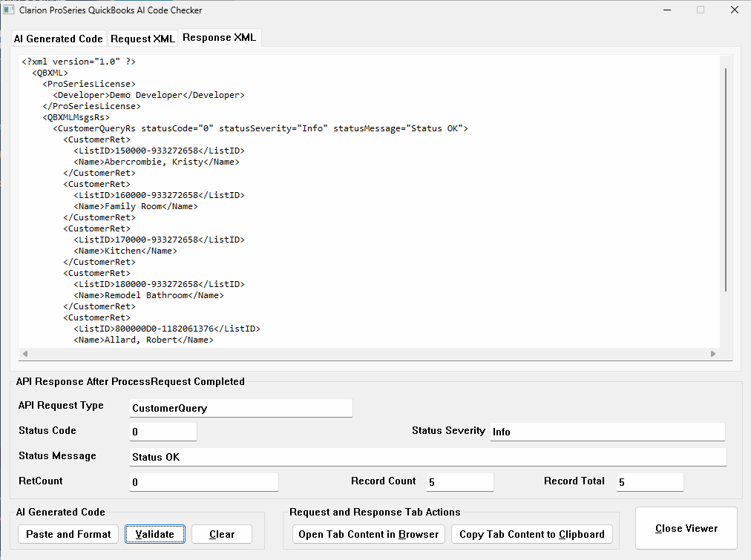Click the API Request Type field
Image resolution: width=751 pixels, height=560 pixels.
pos(240,408)
